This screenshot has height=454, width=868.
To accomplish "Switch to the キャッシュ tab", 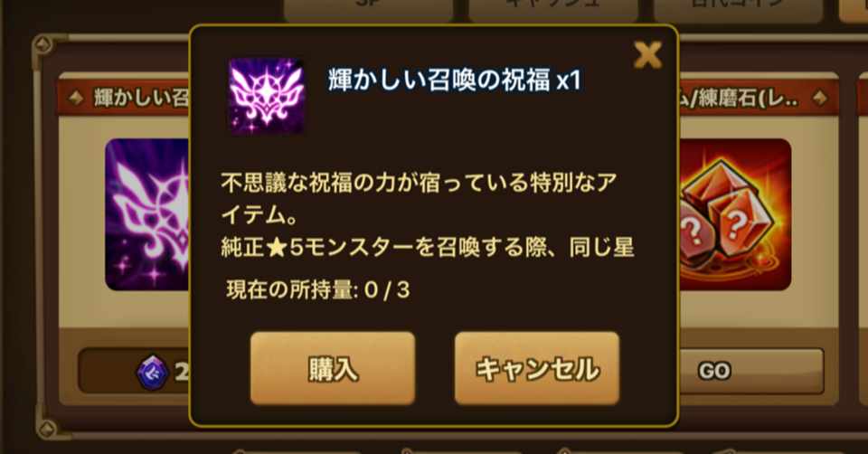I will 553,6.
